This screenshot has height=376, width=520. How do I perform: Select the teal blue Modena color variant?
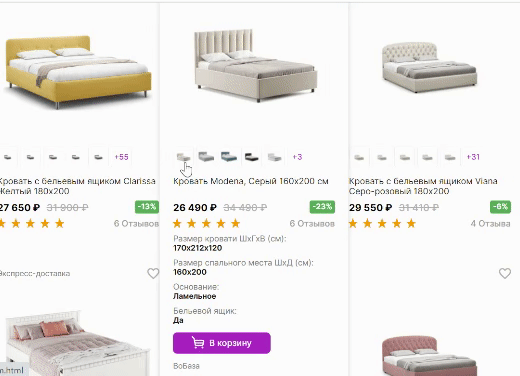click(x=229, y=157)
